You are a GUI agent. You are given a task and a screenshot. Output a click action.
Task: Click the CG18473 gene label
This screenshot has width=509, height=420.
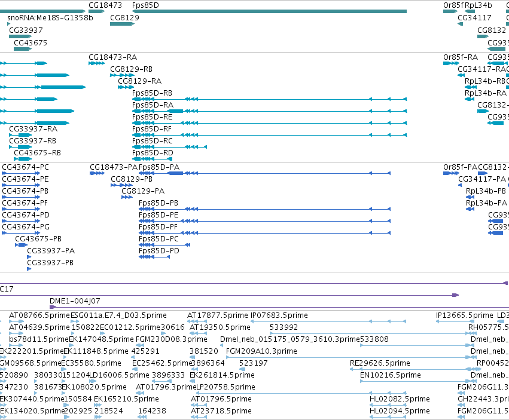tap(105, 5)
